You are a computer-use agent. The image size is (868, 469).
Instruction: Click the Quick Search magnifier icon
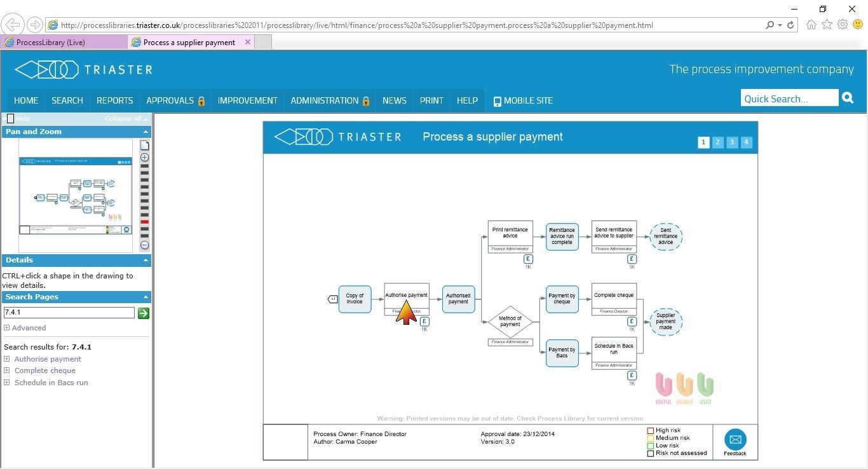point(848,98)
